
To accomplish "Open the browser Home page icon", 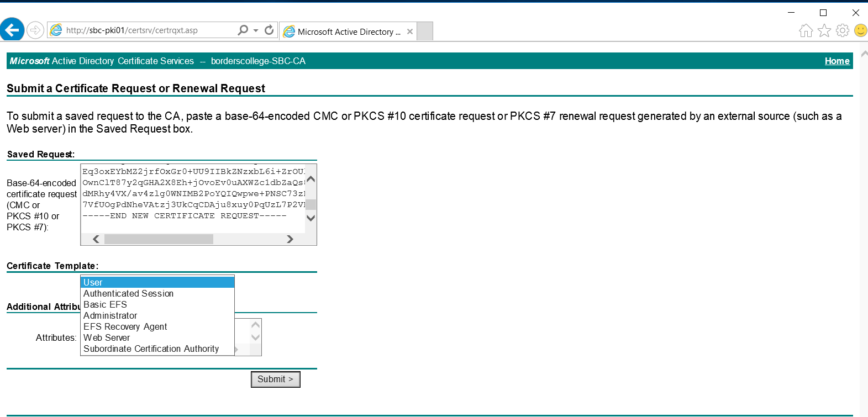I will 806,30.
